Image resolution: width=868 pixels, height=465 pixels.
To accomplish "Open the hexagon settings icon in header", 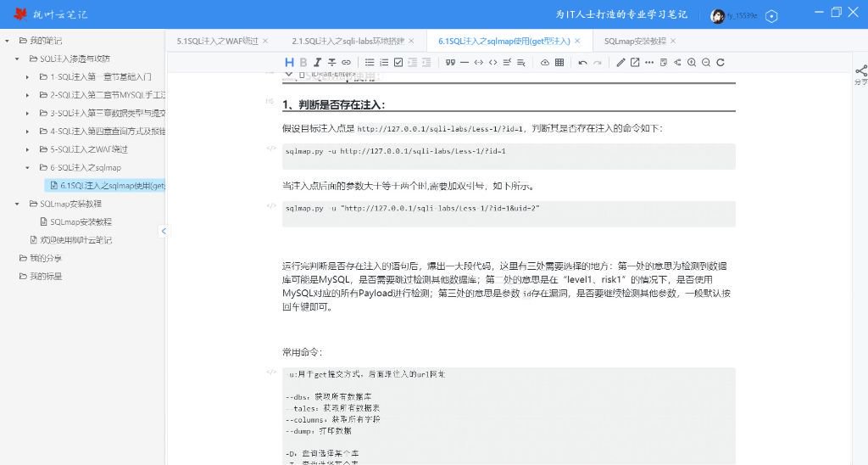I will click(771, 16).
